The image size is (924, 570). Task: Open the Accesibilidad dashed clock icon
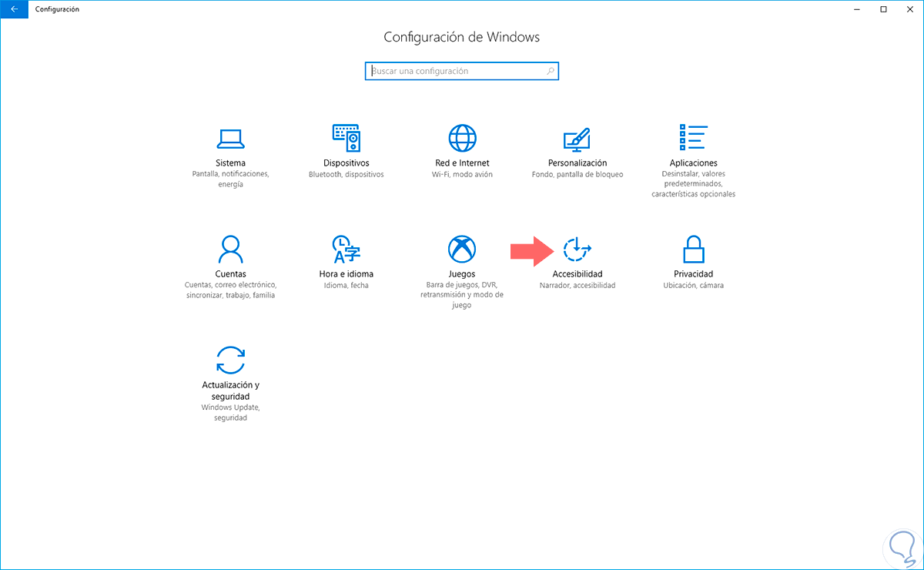click(577, 249)
